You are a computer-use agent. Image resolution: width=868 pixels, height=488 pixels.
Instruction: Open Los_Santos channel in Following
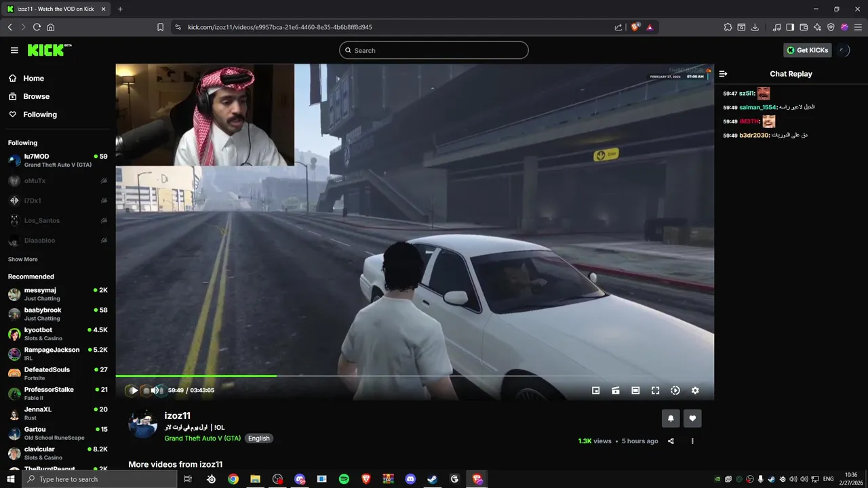pyautogui.click(x=58, y=220)
